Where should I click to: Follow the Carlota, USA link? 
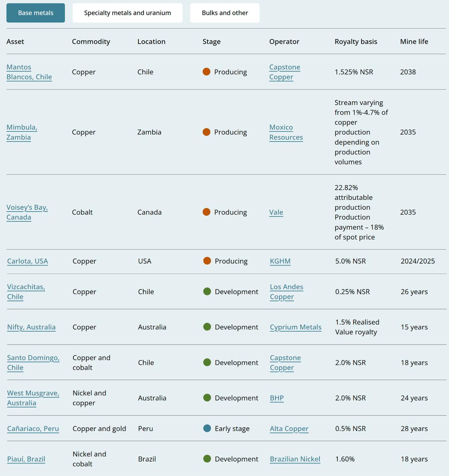pyautogui.click(x=27, y=261)
